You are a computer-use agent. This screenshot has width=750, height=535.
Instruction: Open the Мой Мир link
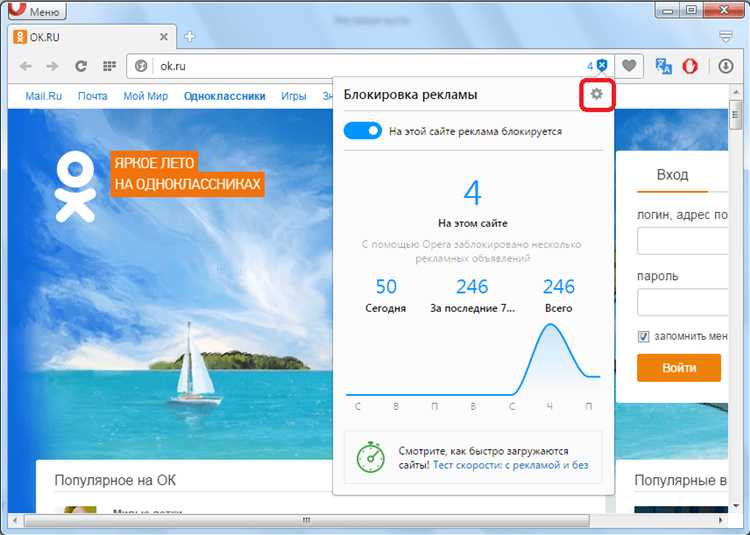[145, 96]
